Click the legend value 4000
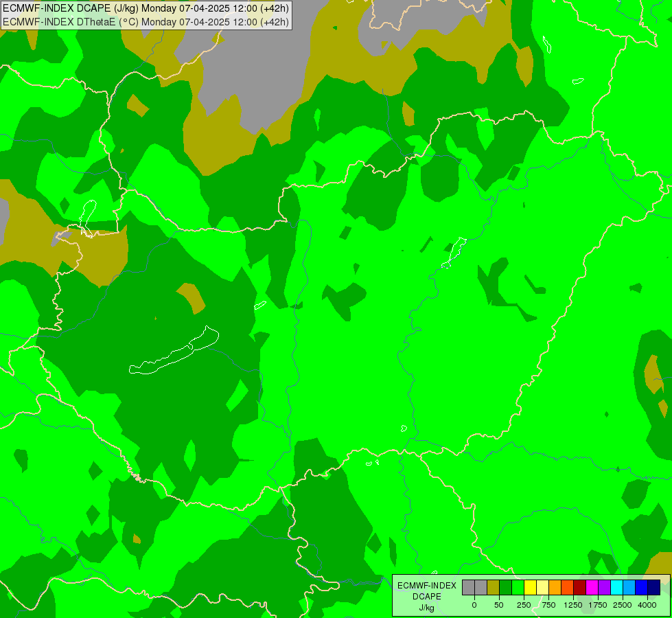 [x=647, y=605]
